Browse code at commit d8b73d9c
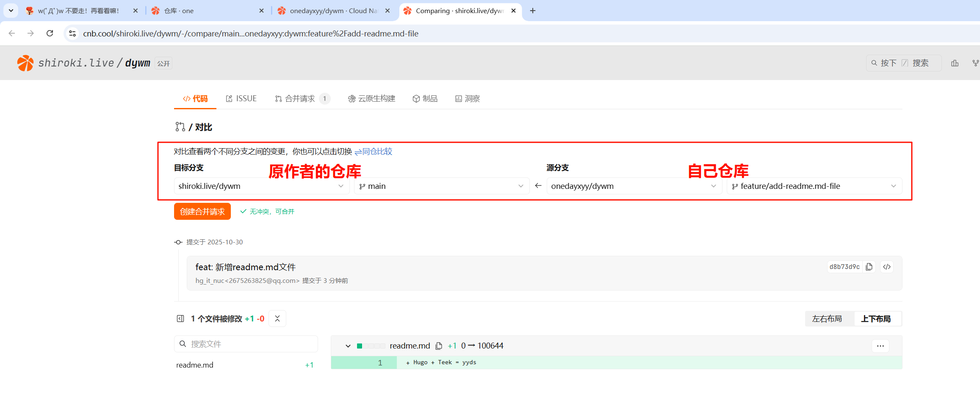This screenshot has height=393, width=980. tap(887, 267)
